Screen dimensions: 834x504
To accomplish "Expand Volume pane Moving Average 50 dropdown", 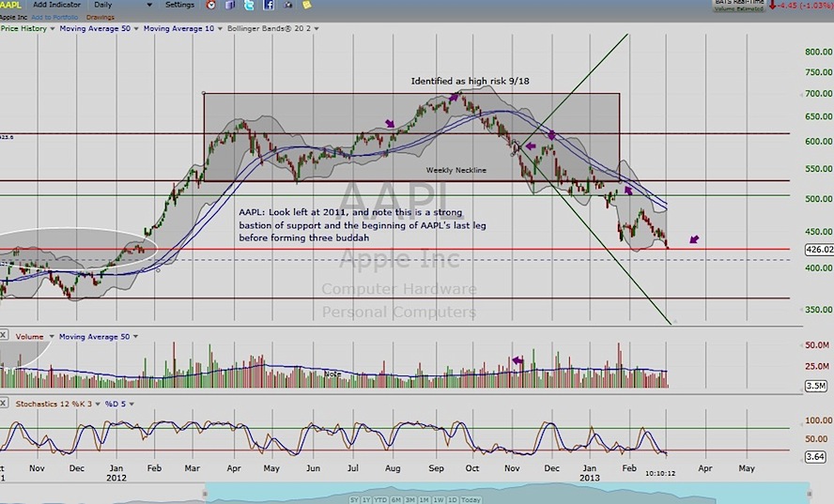I will [x=135, y=337].
